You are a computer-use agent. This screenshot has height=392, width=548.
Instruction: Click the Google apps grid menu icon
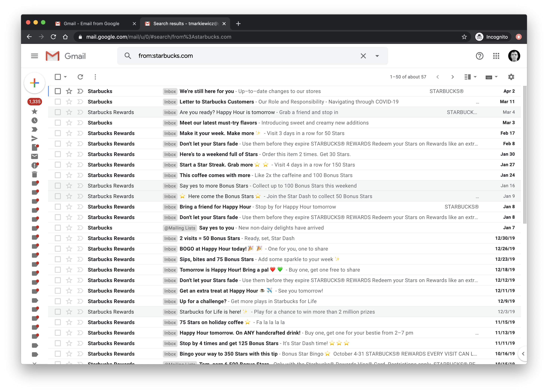(496, 56)
